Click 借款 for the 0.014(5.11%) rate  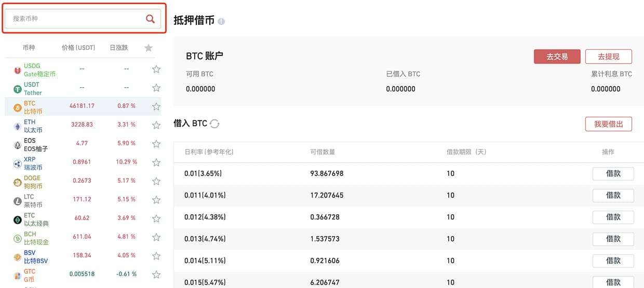613,260
